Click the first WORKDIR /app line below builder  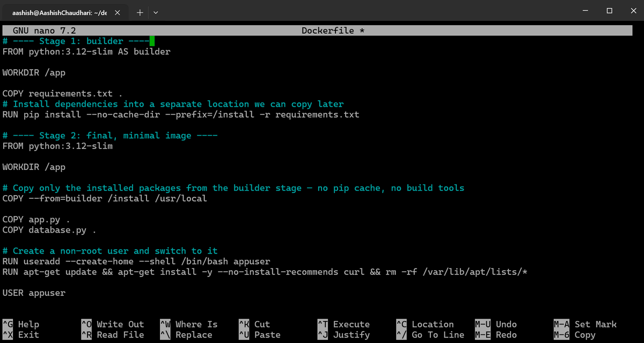coord(34,73)
